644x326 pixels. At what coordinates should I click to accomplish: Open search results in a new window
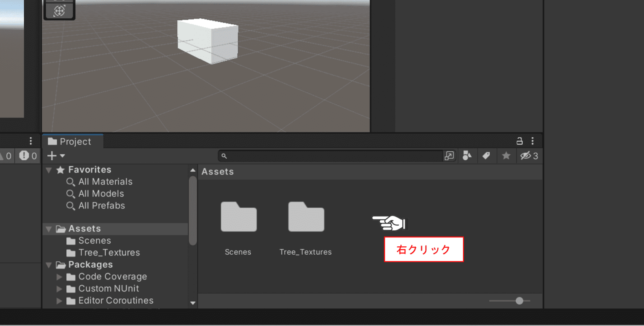449,156
